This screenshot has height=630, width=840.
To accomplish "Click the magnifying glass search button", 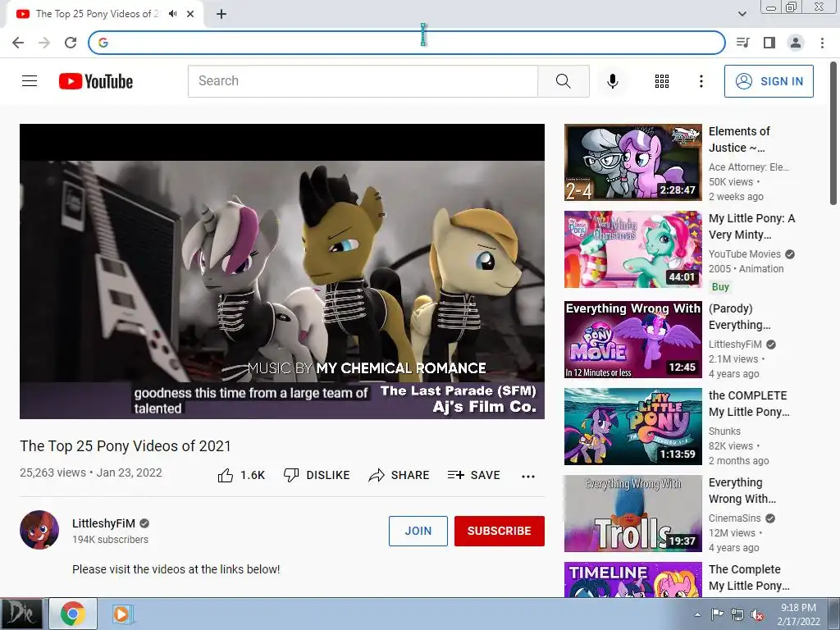I will 563,81.
